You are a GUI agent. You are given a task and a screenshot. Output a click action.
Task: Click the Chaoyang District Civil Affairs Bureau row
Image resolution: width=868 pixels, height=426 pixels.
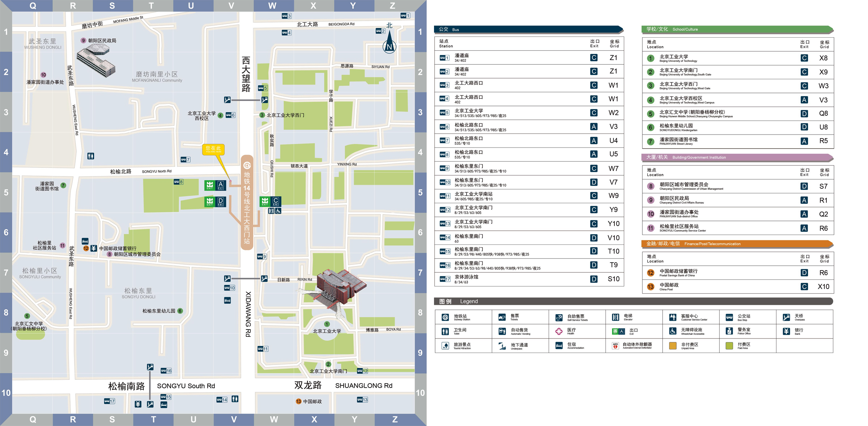coord(738,200)
